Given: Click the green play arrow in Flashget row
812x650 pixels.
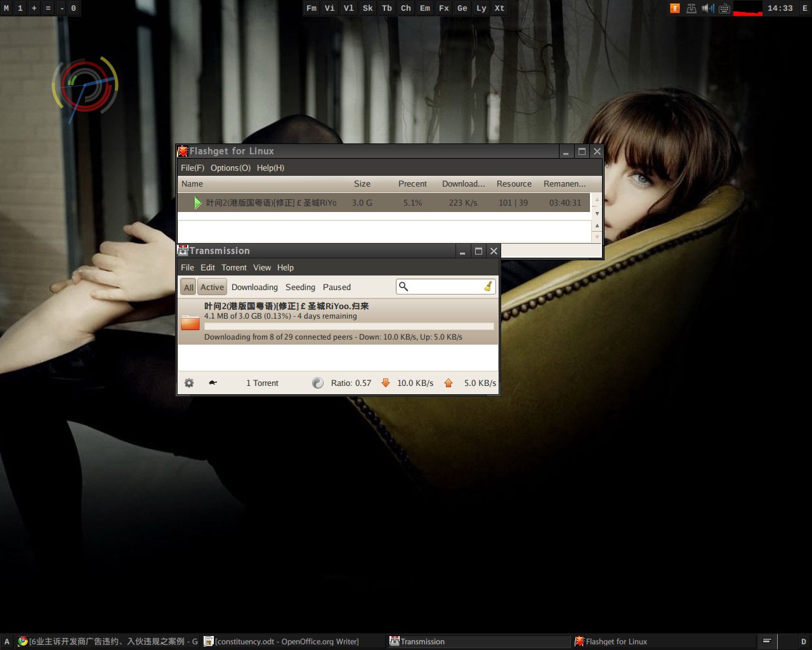Looking at the screenshot, I should (197, 202).
